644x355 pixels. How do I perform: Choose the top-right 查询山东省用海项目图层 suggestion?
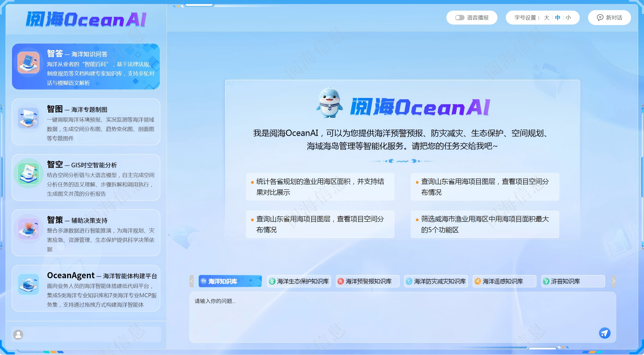point(485,187)
